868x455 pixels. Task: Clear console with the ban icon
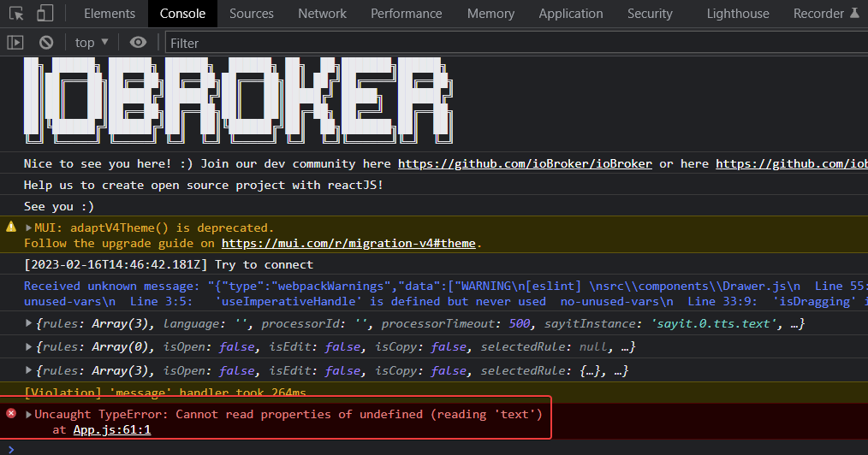coord(46,43)
